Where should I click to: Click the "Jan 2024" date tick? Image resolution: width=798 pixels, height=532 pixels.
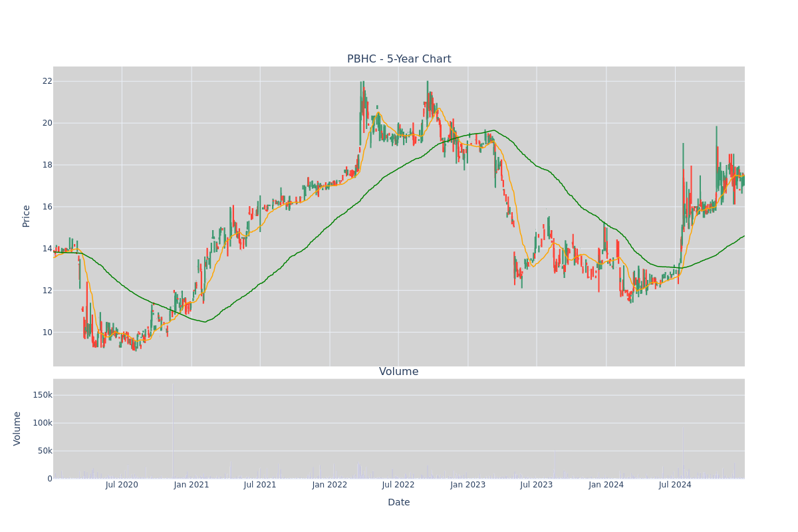click(606, 485)
